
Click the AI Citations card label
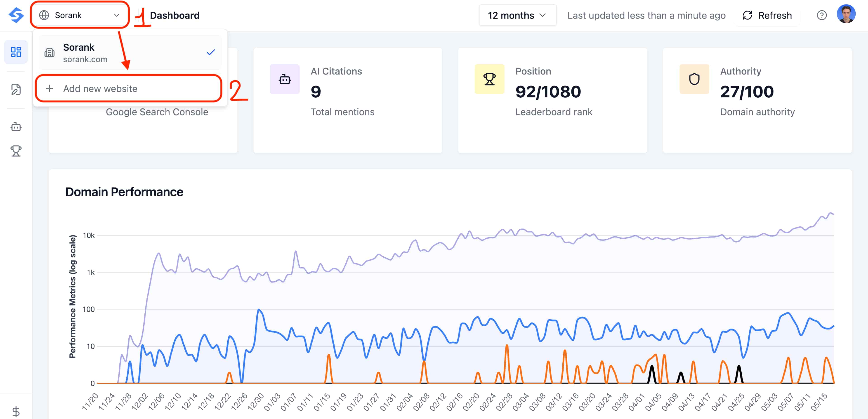(336, 71)
